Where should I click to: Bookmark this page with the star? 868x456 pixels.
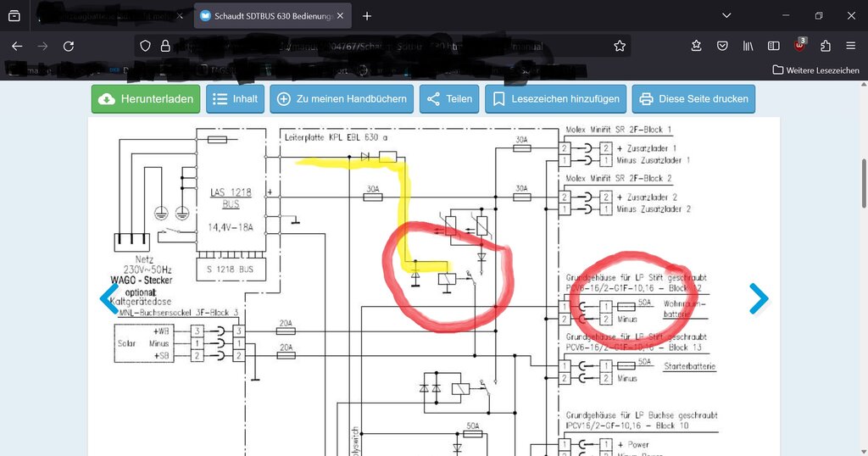coord(620,46)
